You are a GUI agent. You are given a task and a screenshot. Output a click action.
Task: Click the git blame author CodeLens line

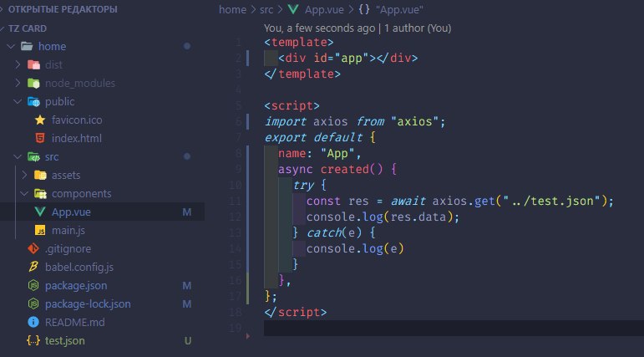(357, 28)
